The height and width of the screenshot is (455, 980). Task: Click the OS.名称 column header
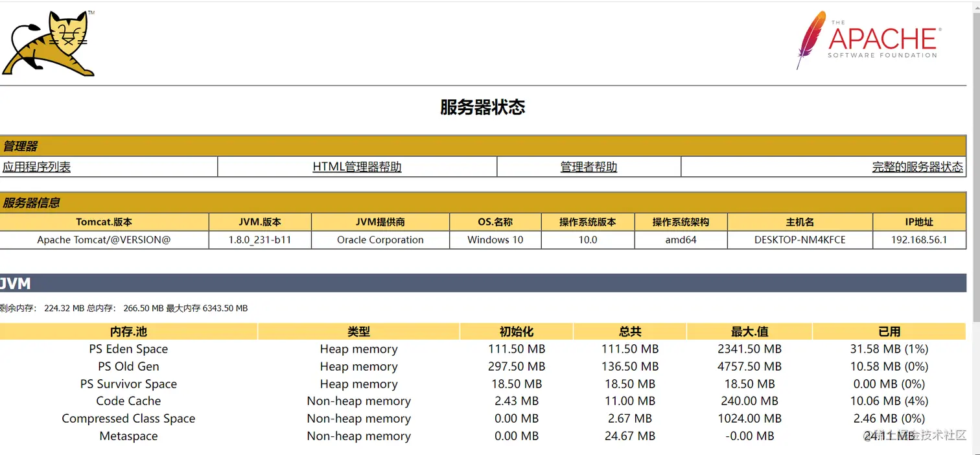click(495, 222)
